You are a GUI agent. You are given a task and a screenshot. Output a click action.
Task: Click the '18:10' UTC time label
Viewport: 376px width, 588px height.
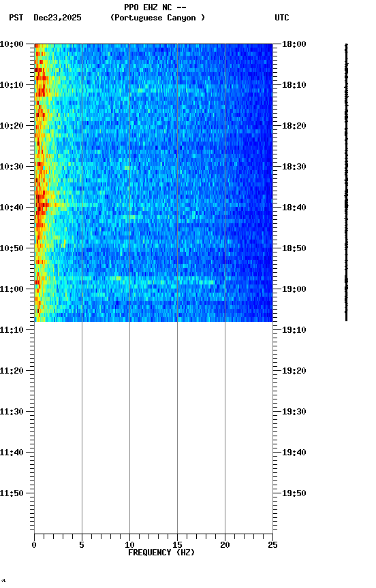pyautogui.click(x=294, y=85)
